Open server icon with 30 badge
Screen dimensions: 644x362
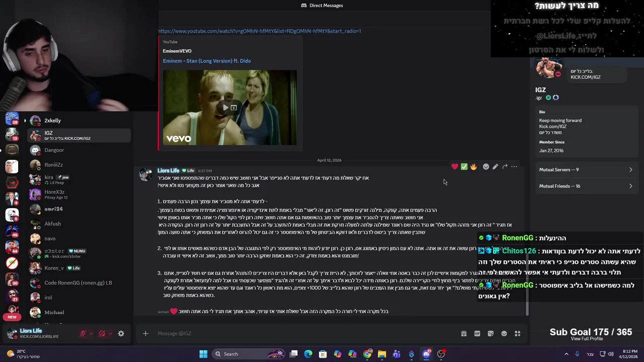coord(12,278)
